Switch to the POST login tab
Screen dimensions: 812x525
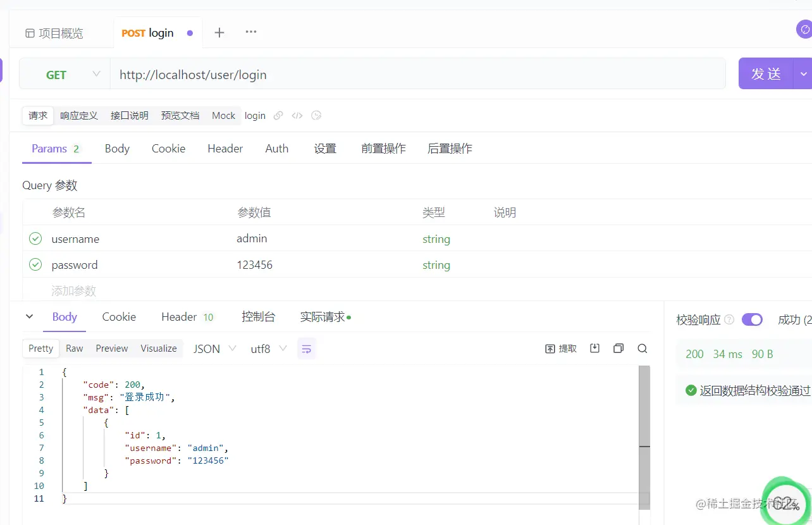click(157, 33)
